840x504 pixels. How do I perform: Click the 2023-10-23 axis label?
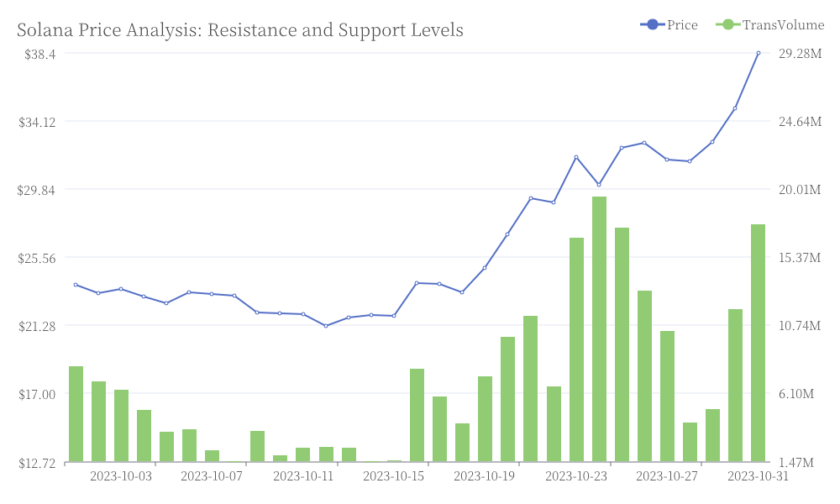(576, 476)
